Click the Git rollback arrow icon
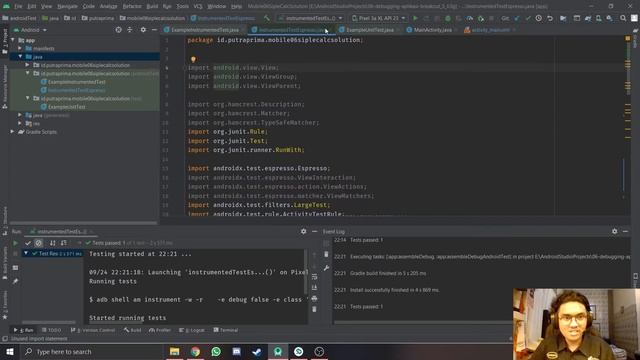 (x=550, y=18)
